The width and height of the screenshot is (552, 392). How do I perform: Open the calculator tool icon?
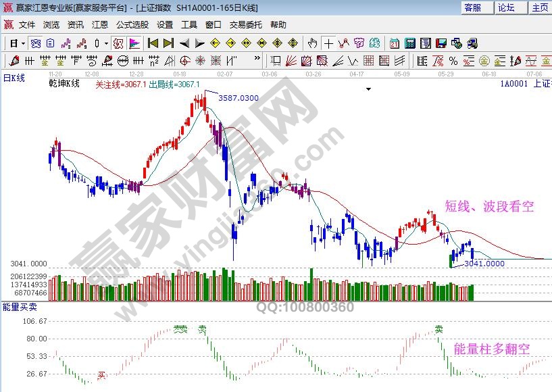click(x=410, y=43)
